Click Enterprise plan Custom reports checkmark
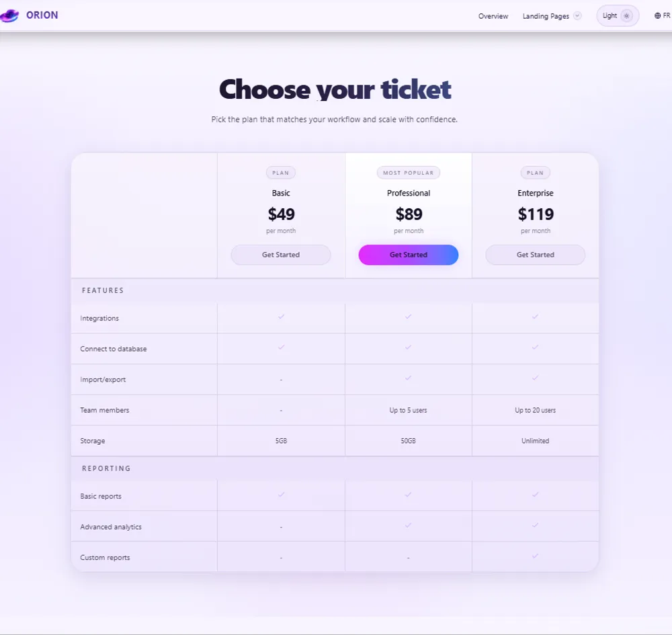Viewport: 672px width, 635px height. (535, 556)
